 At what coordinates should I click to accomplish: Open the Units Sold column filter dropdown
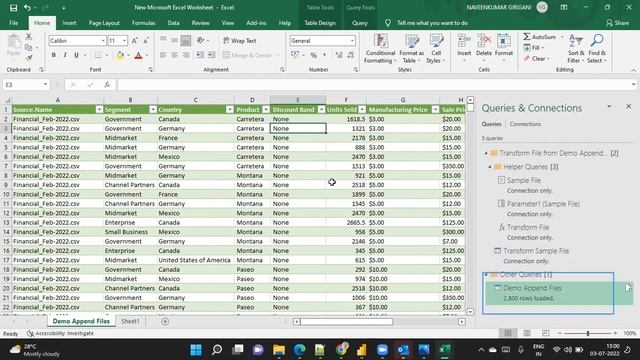coord(362,109)
